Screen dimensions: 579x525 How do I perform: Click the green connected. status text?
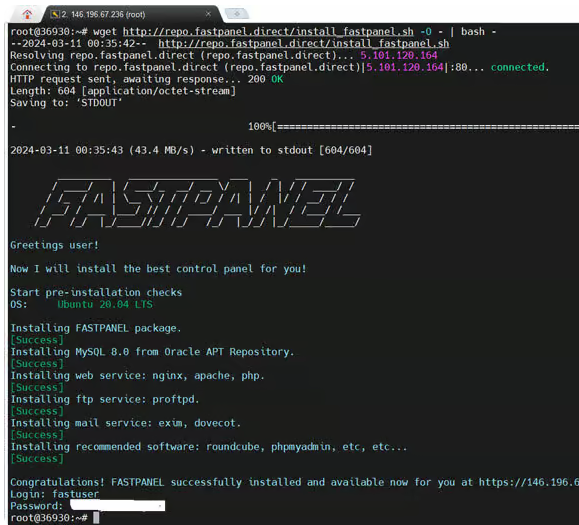(x=520, y=67)
